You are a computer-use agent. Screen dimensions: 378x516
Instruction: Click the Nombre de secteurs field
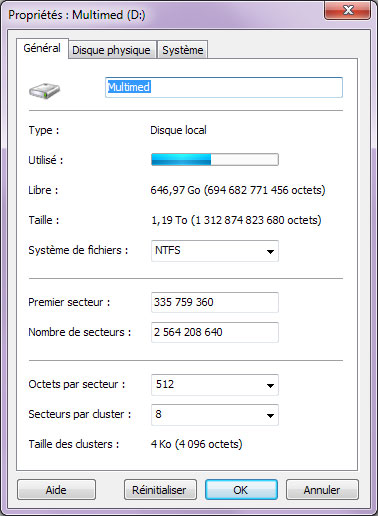point(215,332)
